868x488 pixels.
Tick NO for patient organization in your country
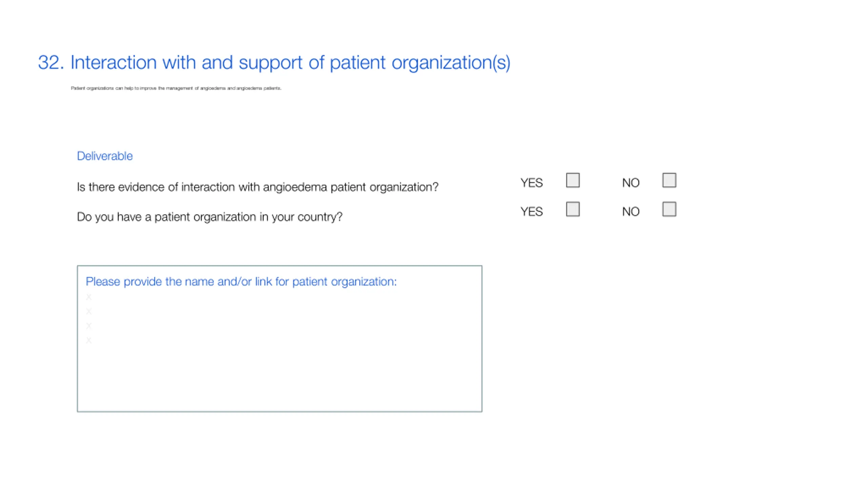coord(669,209)
